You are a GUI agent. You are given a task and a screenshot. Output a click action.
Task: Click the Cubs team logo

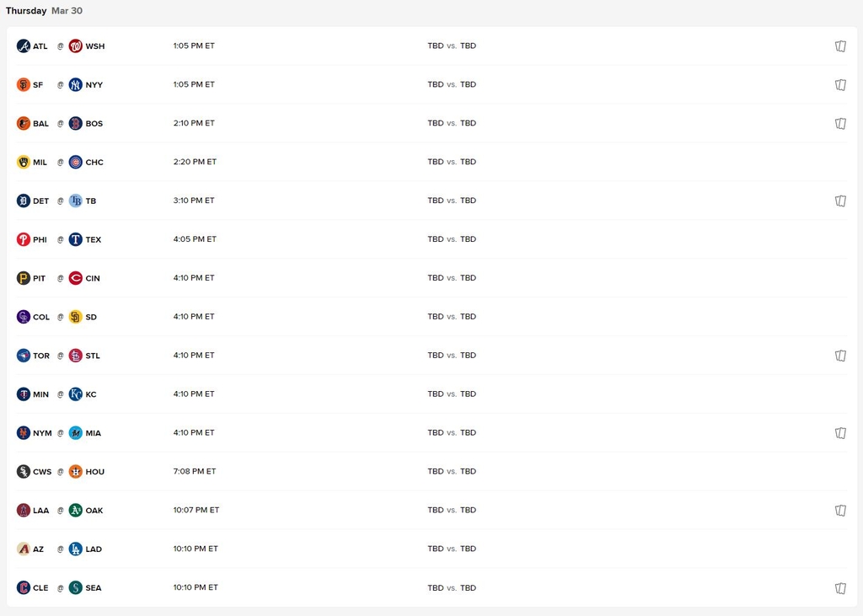76,162
